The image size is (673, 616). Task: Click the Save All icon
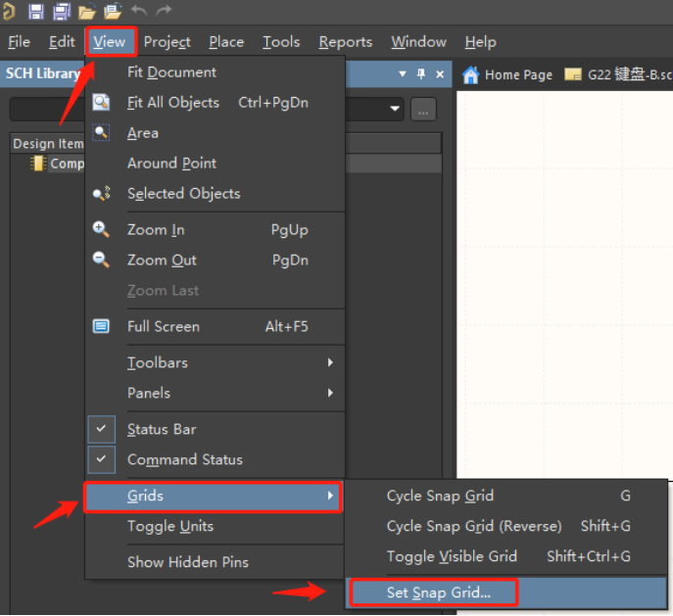(x=61, y=12)
